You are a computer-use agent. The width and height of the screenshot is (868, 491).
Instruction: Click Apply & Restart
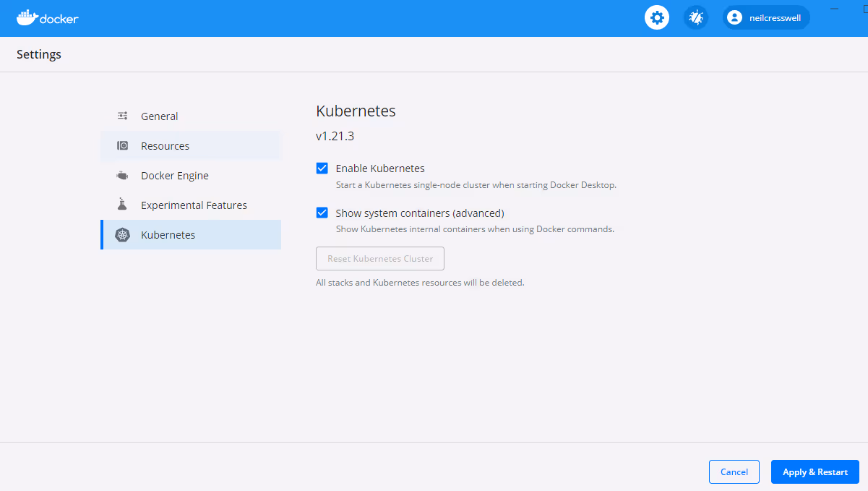point(815,471)
